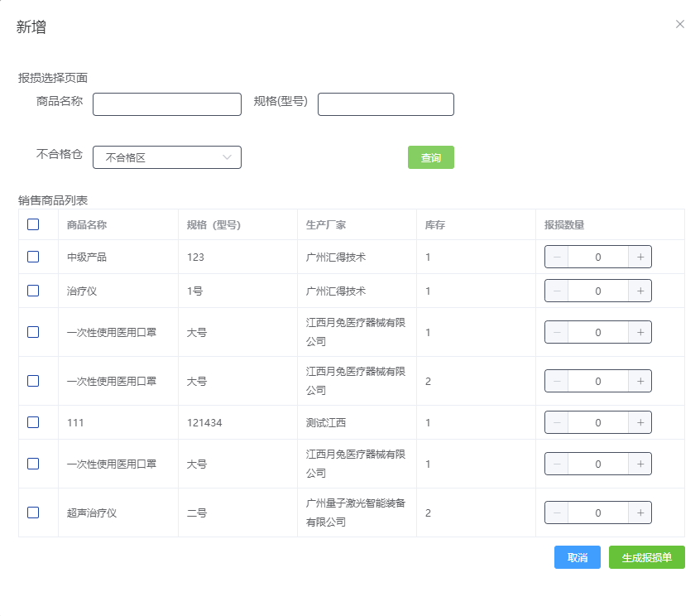This screenshot has height=616, width=700.
Task: Click the 商品名称 column header
Action: (87, 225)
